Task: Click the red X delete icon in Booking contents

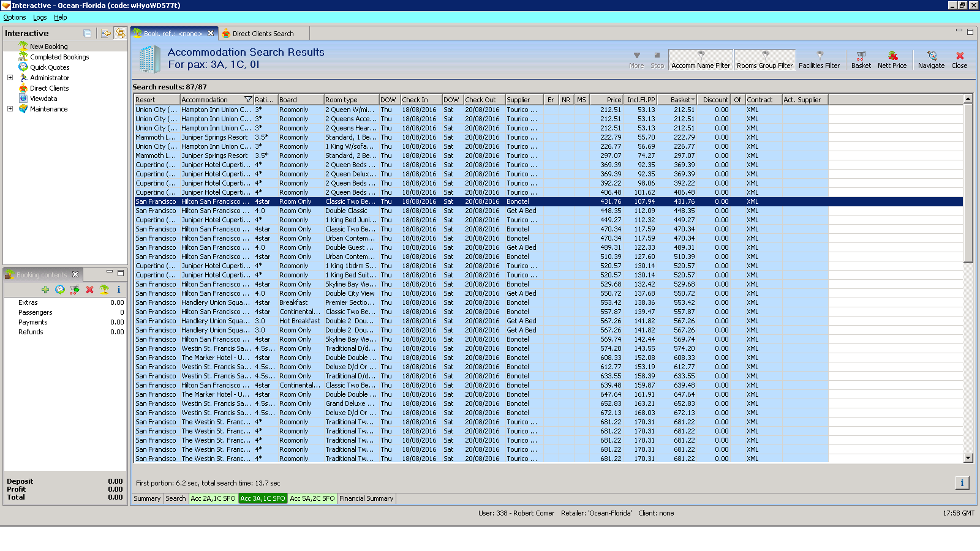Action: [89, 290]
